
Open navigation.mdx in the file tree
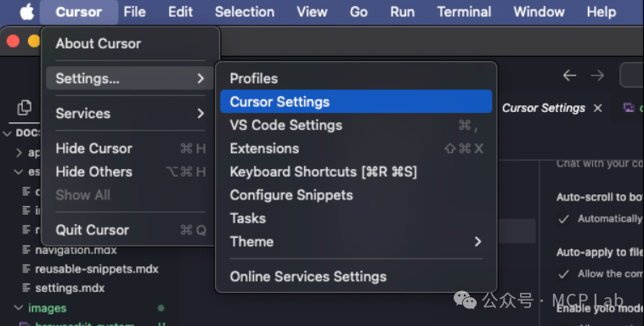(76, 250)
